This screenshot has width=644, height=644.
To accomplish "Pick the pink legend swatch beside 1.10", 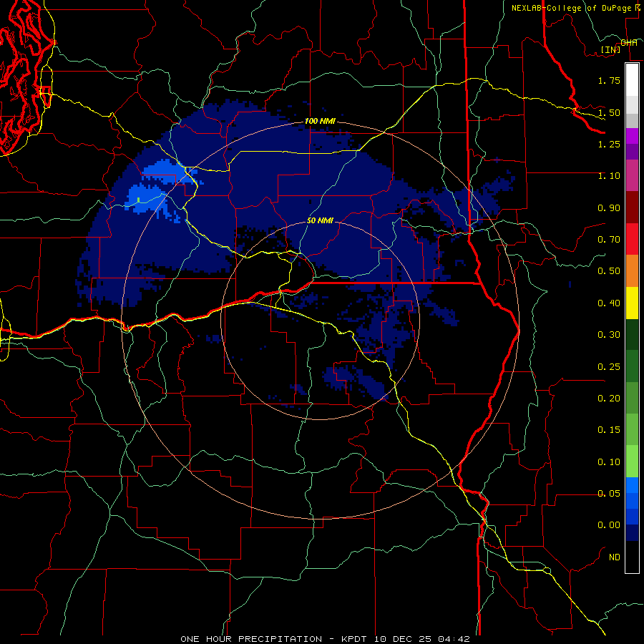I will (x=632, y=175).
